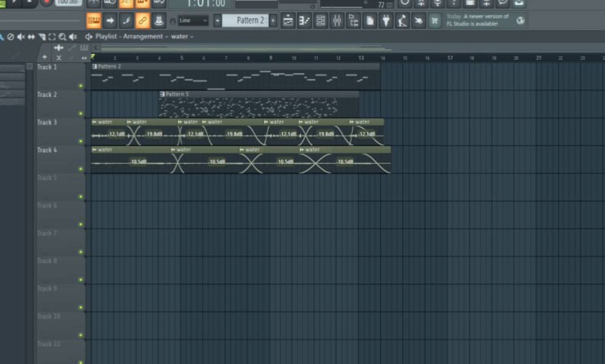Image resolution: width=605 pixels, height=364 pixels.
Task: Open menu of rightmost water clip on Track 3
Action: click(x=352, y=122)
